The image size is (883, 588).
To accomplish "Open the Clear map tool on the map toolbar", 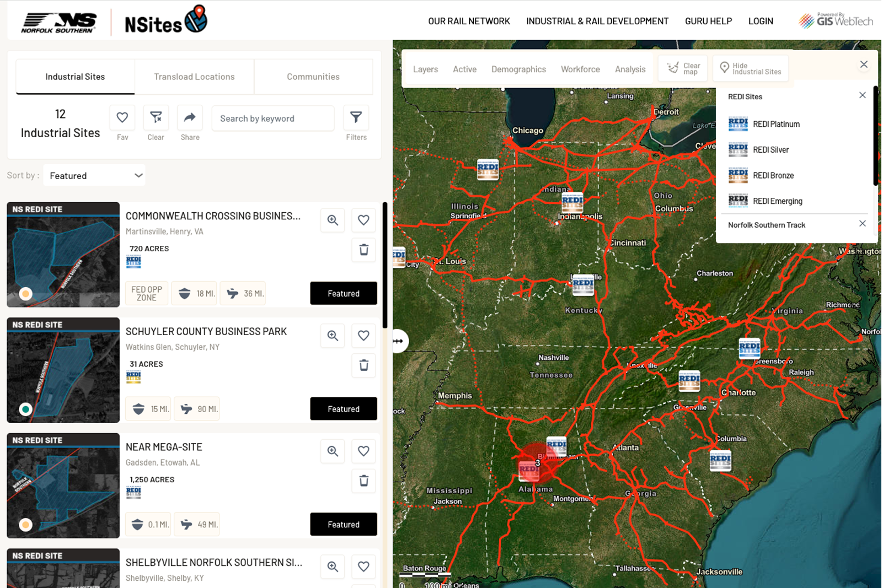I will (682, 67).
